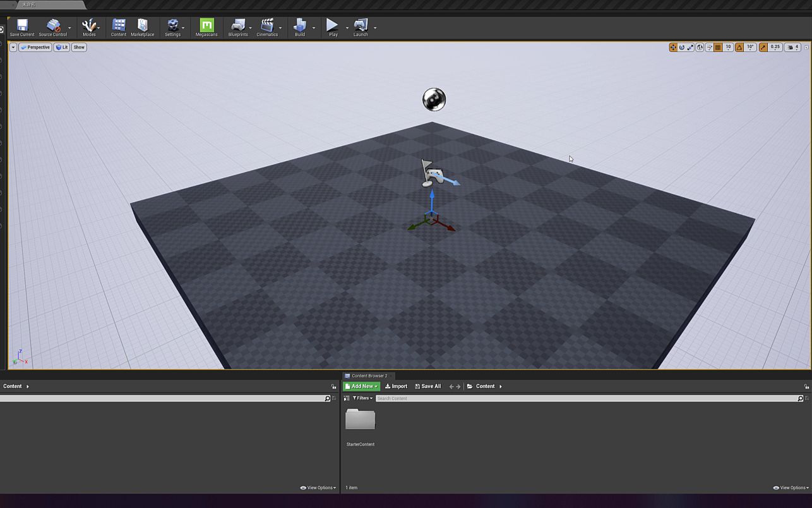Select the Play icon in the toolbar
This screenshot has width=812, height=508.
click(x=331, y=25)
